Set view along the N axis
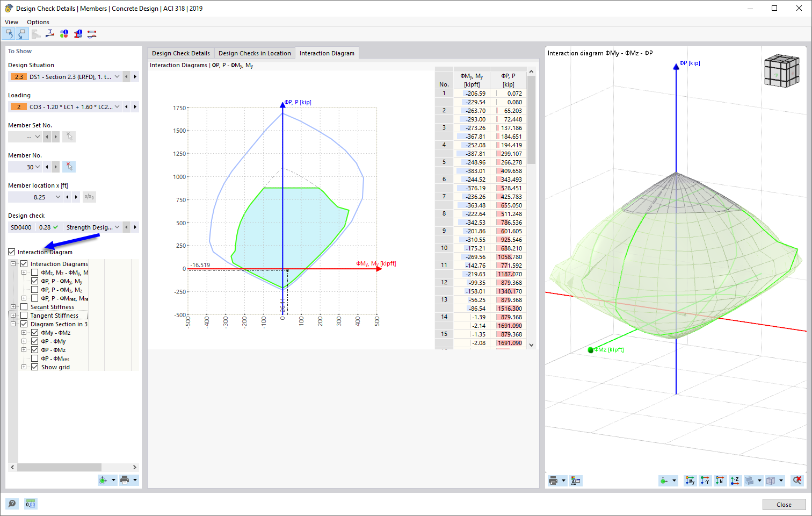This screenshot has height=516, width=812. (x=720, y=481)
